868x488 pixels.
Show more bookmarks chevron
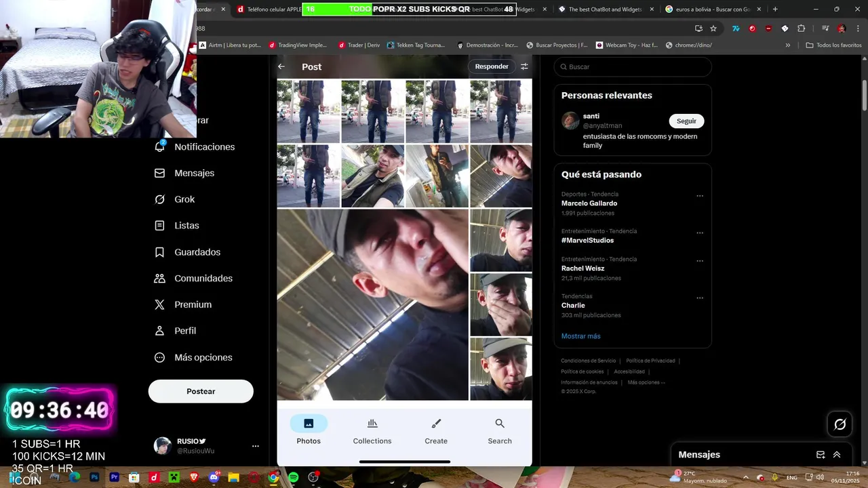787,45
